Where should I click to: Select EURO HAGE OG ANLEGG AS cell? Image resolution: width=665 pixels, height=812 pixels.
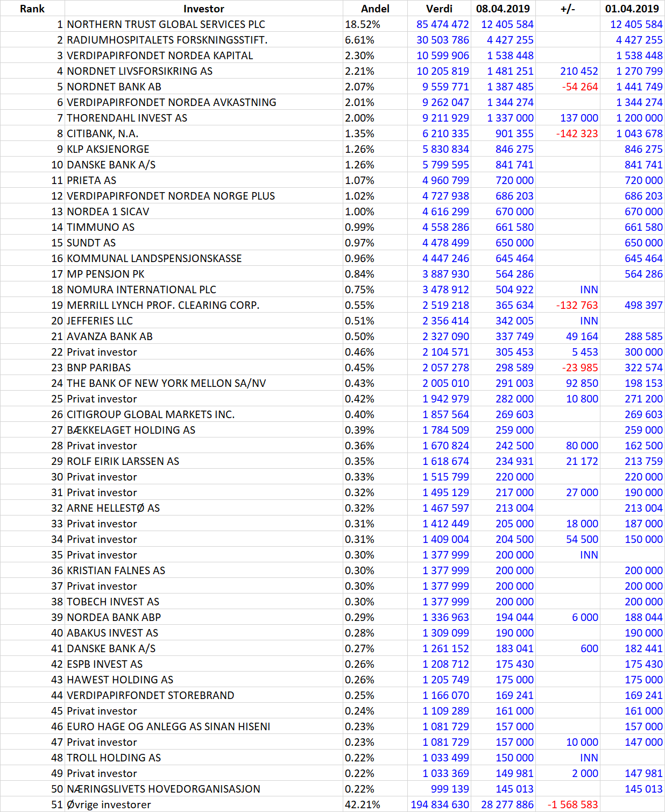point(203,726)
